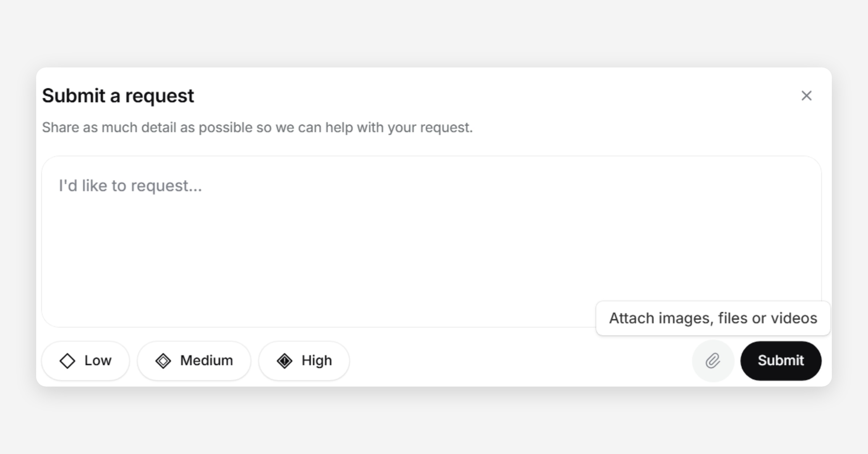868x454 pixels.
Task: Click the "Submit a request" heading
Action: click(x=118, y=96)
